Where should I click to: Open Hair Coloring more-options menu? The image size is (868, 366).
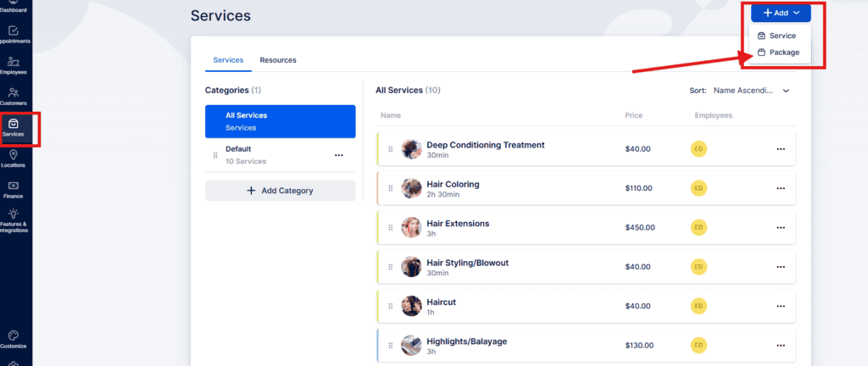click(781, 189)
